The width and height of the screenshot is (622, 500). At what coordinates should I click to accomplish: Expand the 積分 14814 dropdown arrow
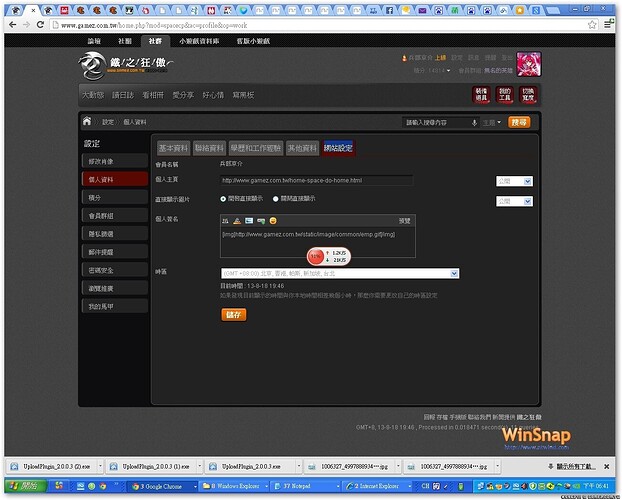(448, 71)
